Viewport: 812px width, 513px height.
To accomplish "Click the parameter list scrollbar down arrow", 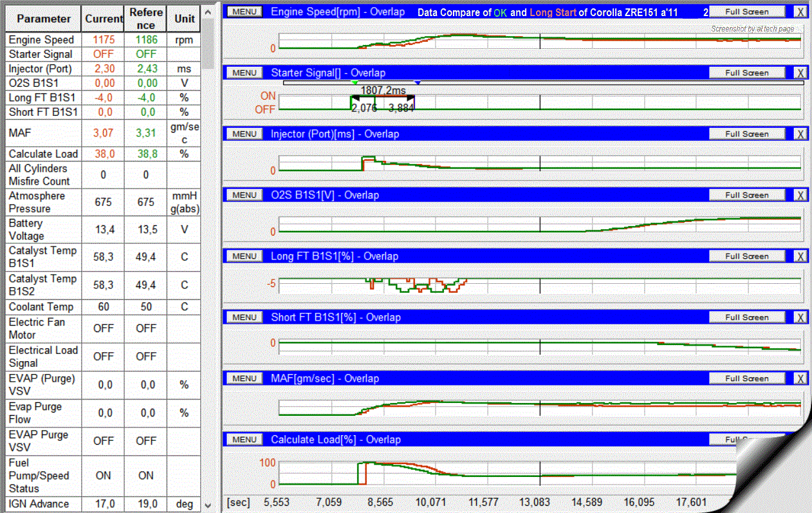I will point(208,506).
